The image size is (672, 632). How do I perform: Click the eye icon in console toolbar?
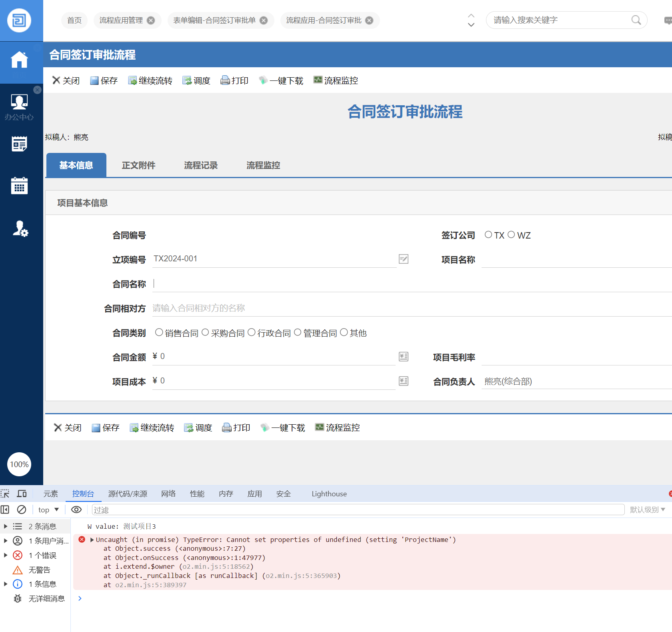[x=76, y=510]
